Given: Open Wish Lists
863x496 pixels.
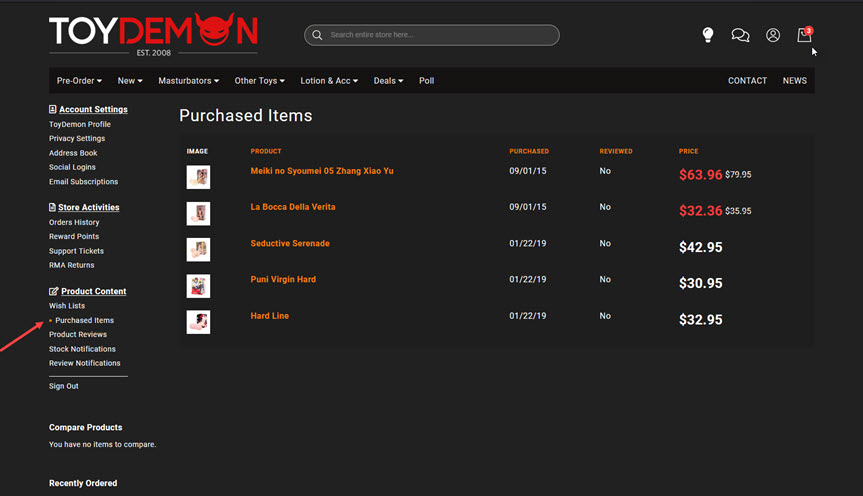Looking at the screenshot, I should (67, 306).
